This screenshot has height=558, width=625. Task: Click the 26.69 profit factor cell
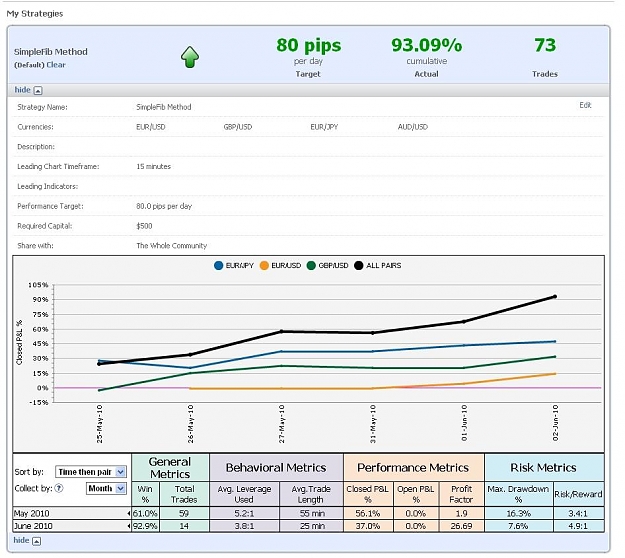[461, 526]
